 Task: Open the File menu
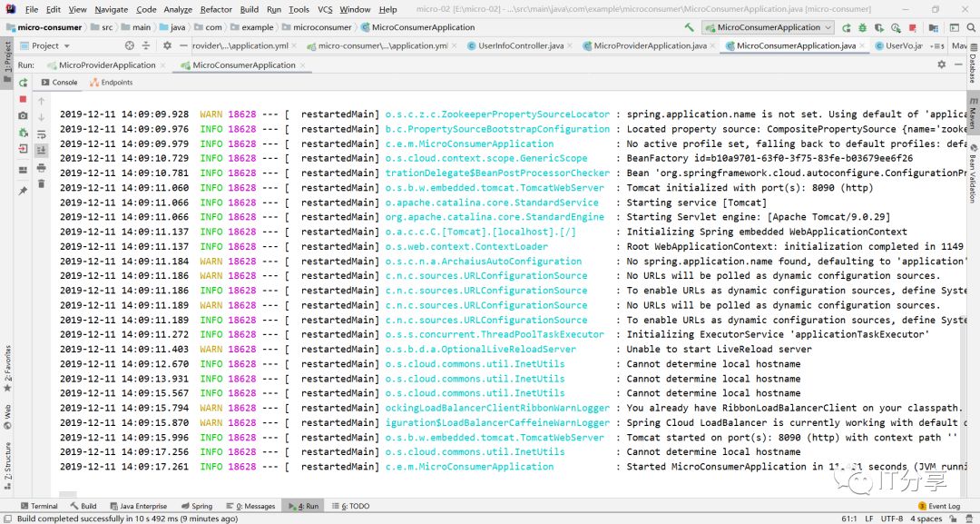click(x=31, y=9)
